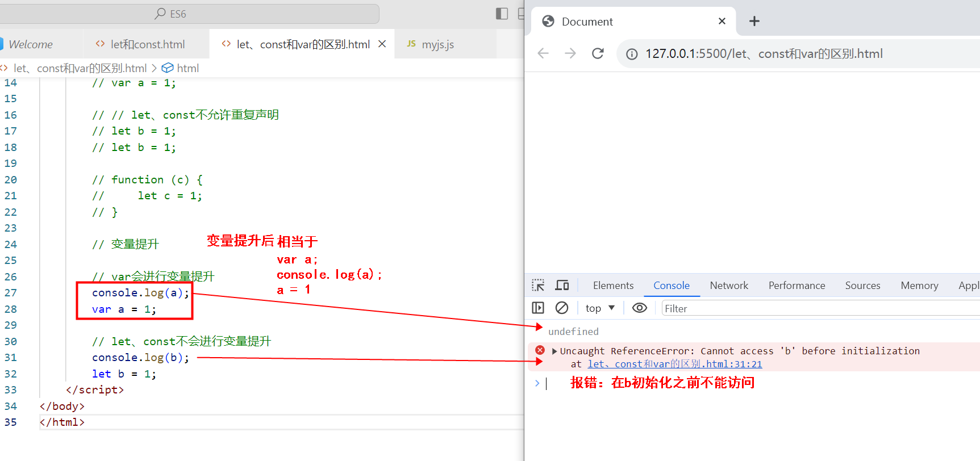
Task: Activate DevTools inspect element picker
Action: pos(538,285)
